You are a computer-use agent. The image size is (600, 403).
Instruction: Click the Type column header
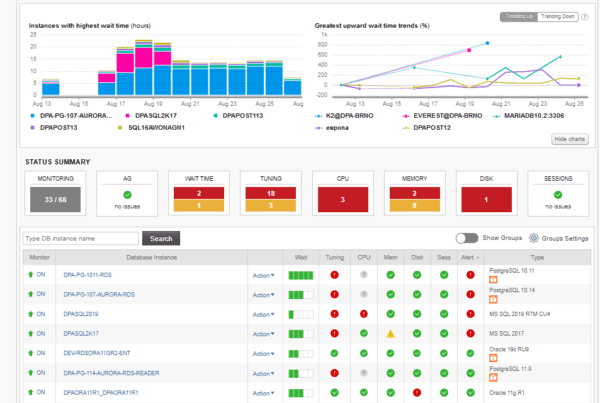(x=537, y=258)
